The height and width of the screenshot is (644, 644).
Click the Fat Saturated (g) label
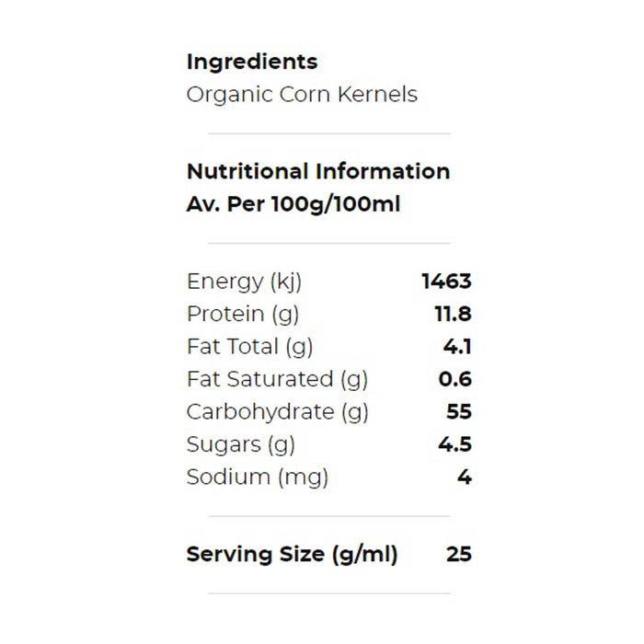277,379
